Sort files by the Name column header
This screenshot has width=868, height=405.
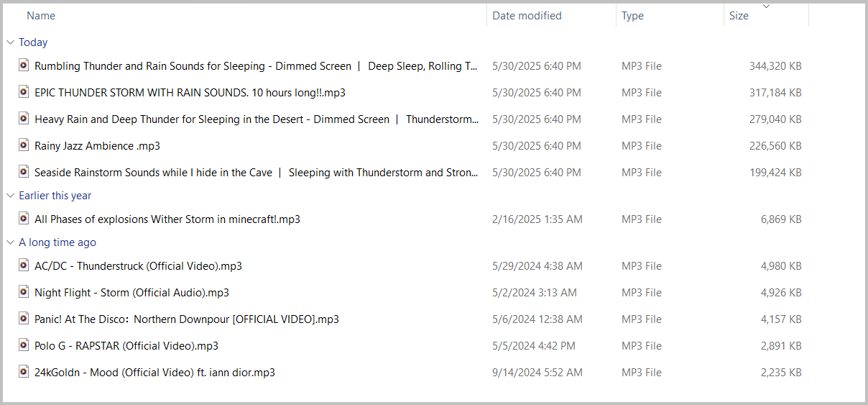coord(41,16)
